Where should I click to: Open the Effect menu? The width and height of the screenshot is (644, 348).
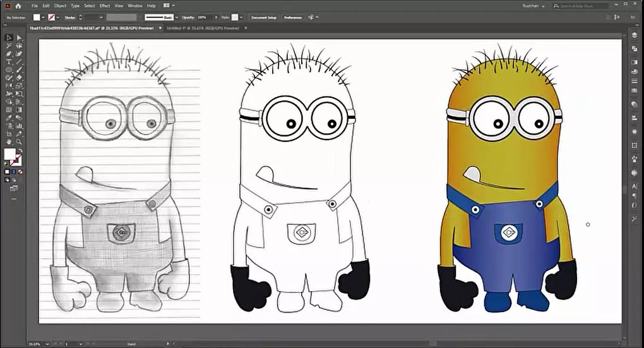pos(105,6)
